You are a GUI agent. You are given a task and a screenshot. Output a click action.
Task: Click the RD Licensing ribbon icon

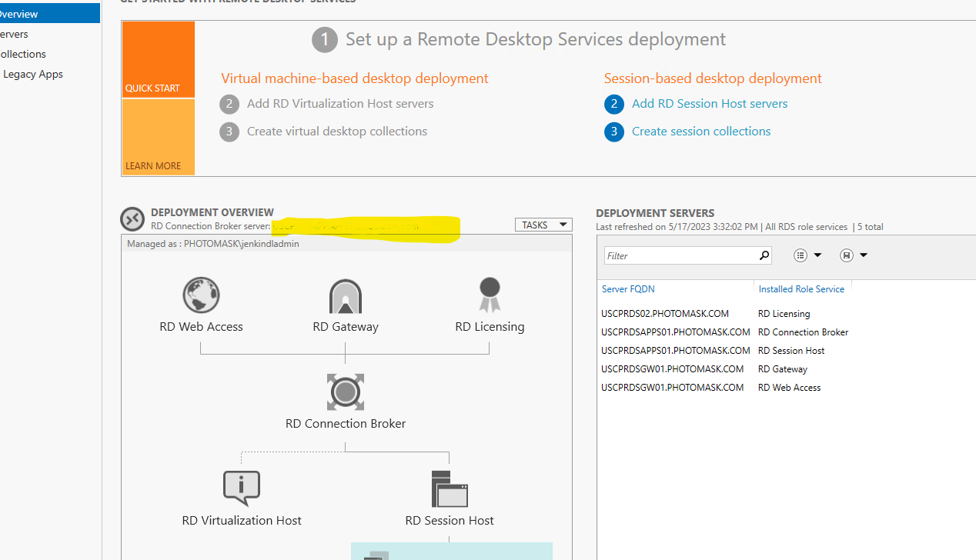click(490, 295)
